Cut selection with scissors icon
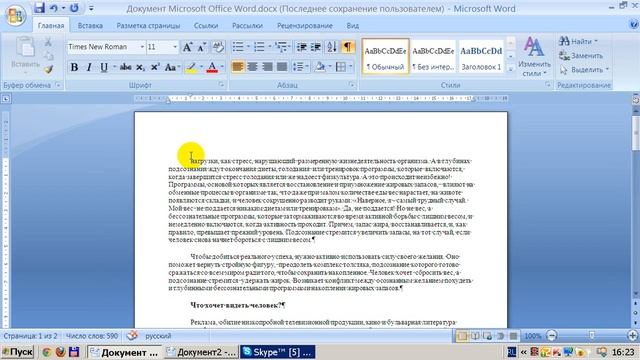Viewport: 640px width, 360px height. point(48,42)
